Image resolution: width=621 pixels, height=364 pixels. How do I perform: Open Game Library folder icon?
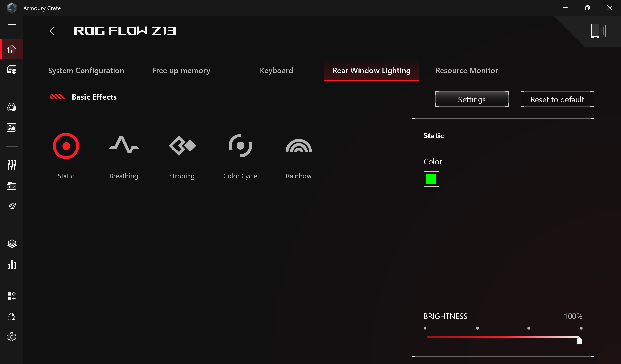point(12,186)
